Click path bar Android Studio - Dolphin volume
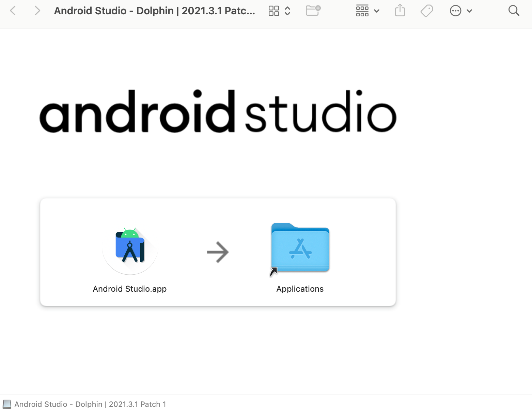The image size is (532, 413). tap(90, 404)
